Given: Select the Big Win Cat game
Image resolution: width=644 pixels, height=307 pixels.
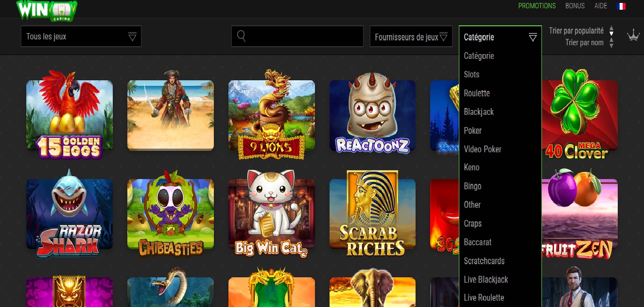Looking at the screenshot, I should (271, 214).
